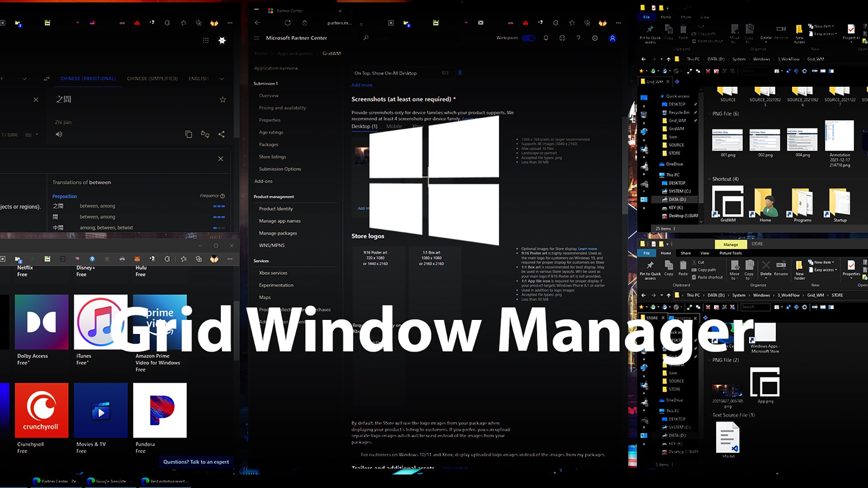The width and height of the screenshot is (868, 488).
Task: Click the Partner Center notifications bell
Action: point(546,38)
